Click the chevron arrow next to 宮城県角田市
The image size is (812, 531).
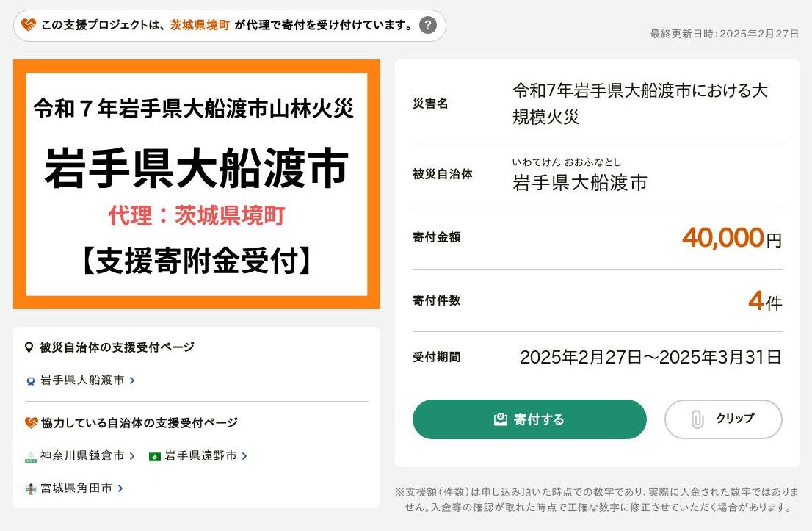tap(120, 488)
